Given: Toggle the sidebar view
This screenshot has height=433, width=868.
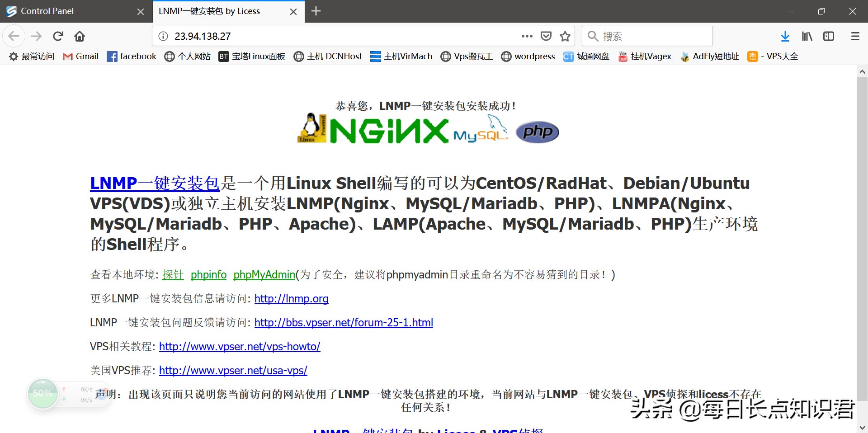Looking at the screenshot, I should pos(829,36).
